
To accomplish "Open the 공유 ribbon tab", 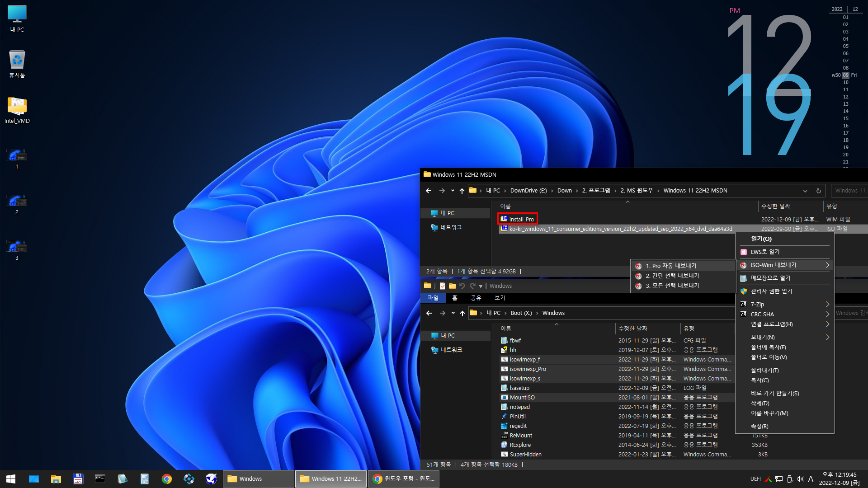I will [476, 298].
